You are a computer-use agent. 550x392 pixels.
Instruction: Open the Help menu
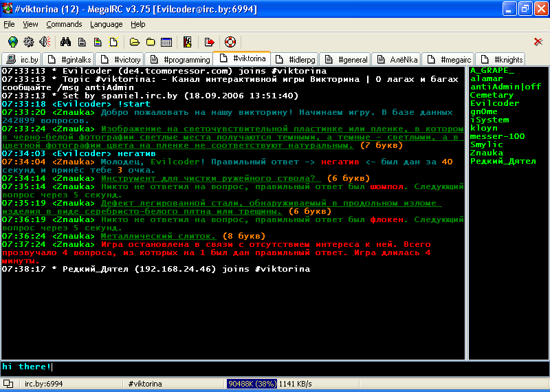coord(138,24)
